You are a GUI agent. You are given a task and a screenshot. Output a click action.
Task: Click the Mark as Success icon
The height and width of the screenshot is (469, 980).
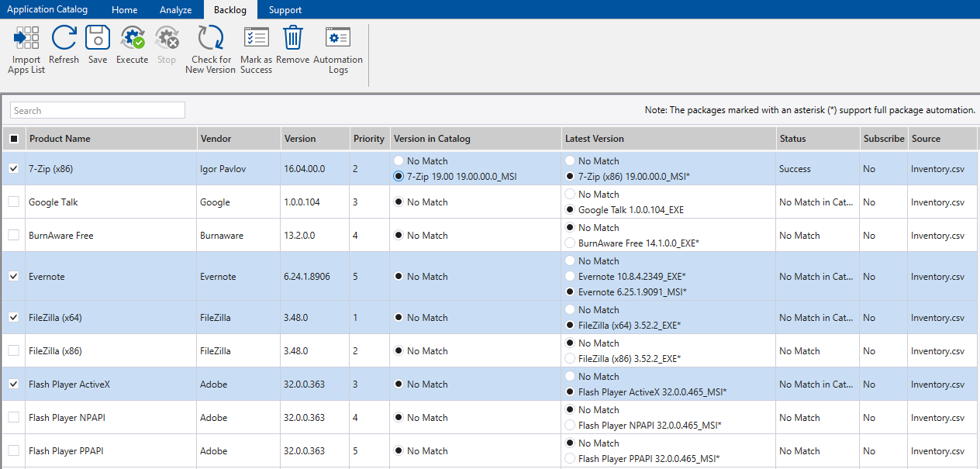tap(257, 38)
